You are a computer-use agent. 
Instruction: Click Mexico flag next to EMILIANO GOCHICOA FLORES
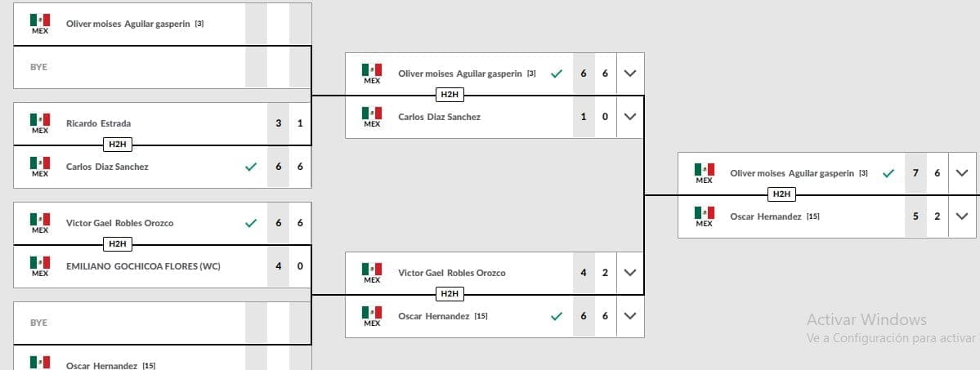[40, 262]
